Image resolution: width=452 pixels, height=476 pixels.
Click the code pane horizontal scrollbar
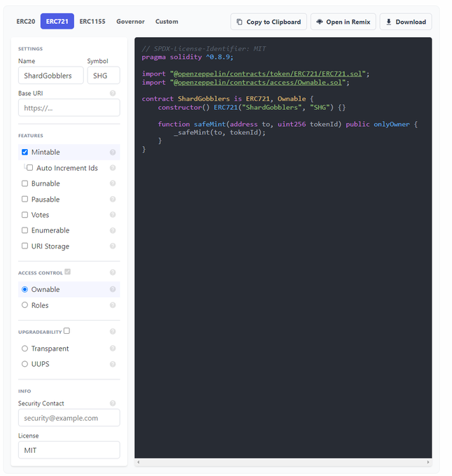click(283, 462)
